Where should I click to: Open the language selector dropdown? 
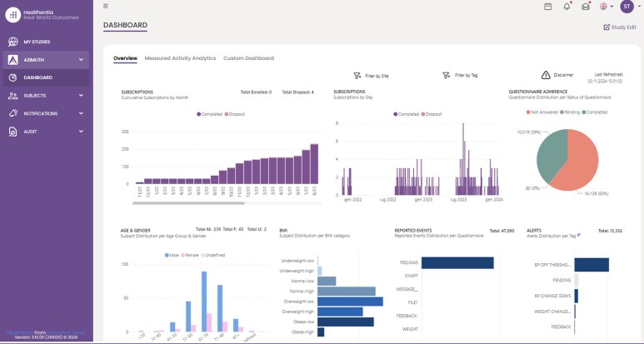pos(607,7)
